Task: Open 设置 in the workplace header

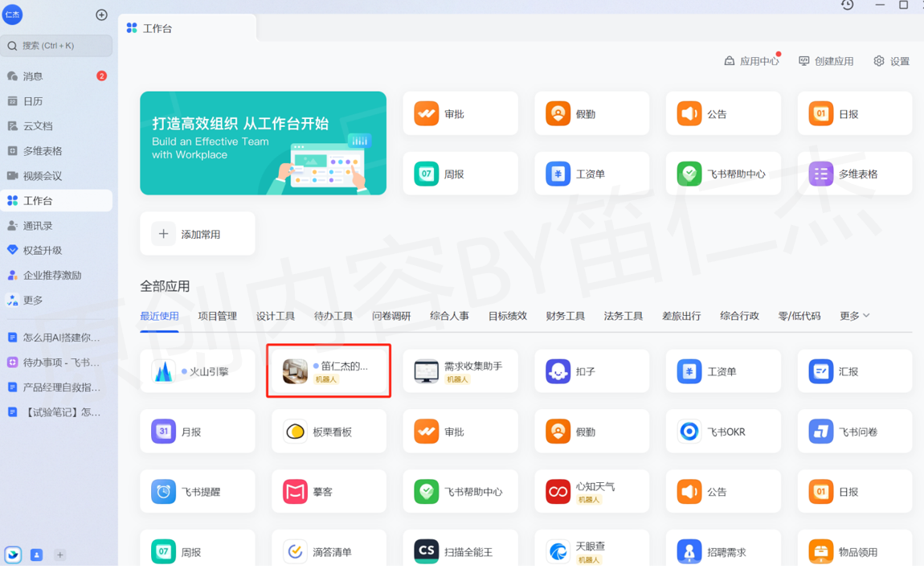Action: click(891, 61)
